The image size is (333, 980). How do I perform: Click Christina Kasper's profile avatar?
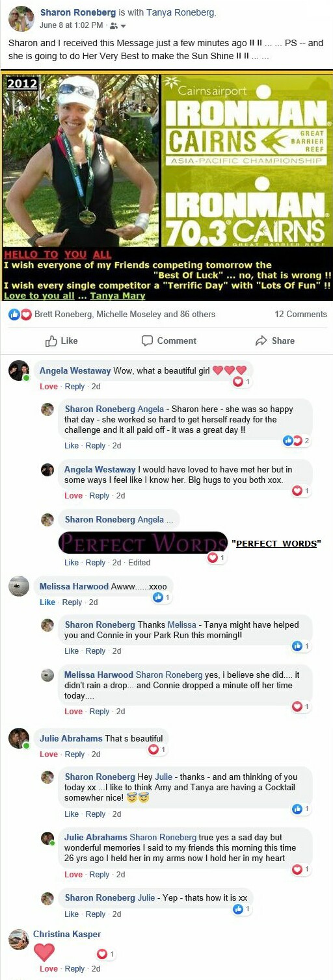tap(19, 940)
